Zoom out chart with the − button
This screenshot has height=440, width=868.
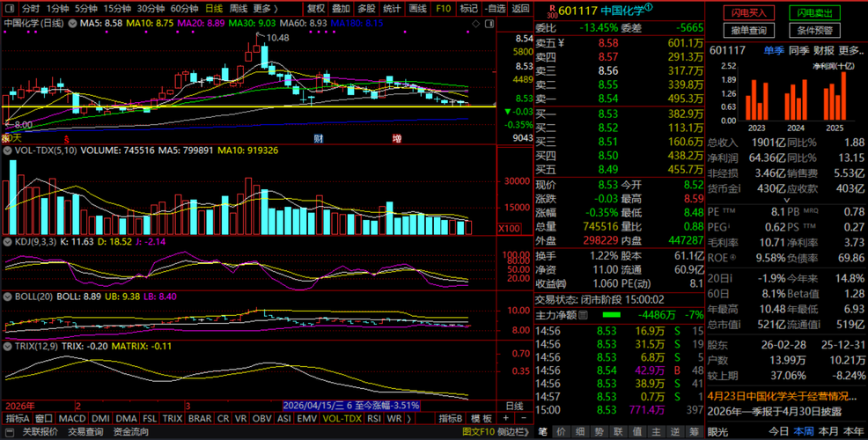click(x=524, y=418)
